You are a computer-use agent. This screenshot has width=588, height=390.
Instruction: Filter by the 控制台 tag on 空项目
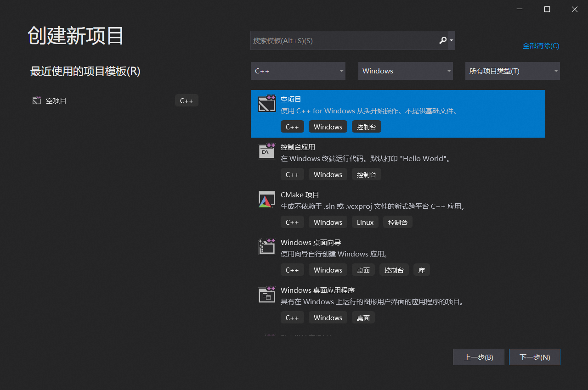pos(366,127)
